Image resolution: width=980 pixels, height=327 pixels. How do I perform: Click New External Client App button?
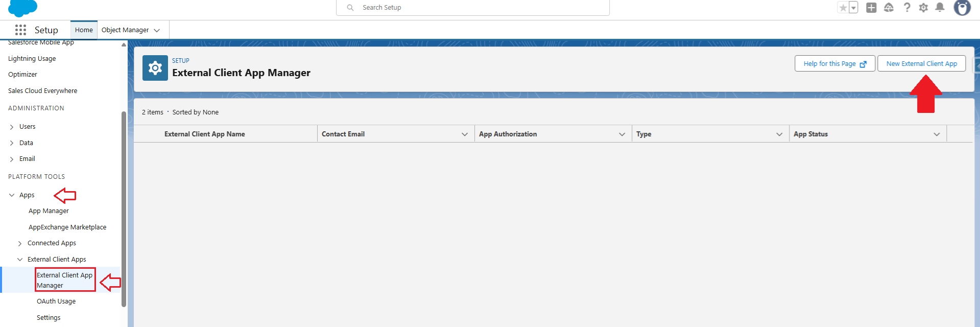921,64
